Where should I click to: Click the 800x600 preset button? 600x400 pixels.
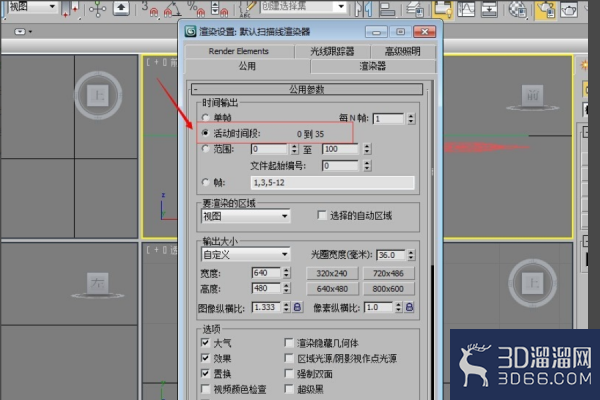coord(388,289)
